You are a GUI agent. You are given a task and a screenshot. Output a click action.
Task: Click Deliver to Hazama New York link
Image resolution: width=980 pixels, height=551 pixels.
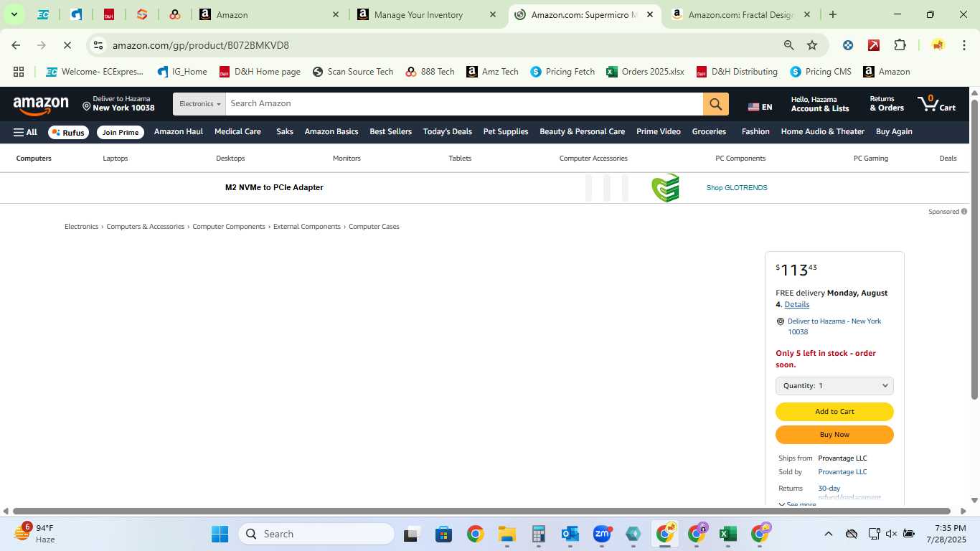pos(834,326)
